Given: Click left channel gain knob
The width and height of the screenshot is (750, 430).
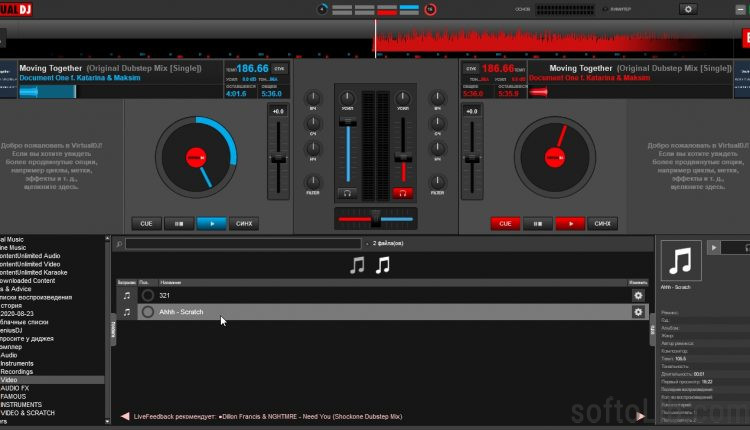Looking at the screenshot, I should coord(348,99).
